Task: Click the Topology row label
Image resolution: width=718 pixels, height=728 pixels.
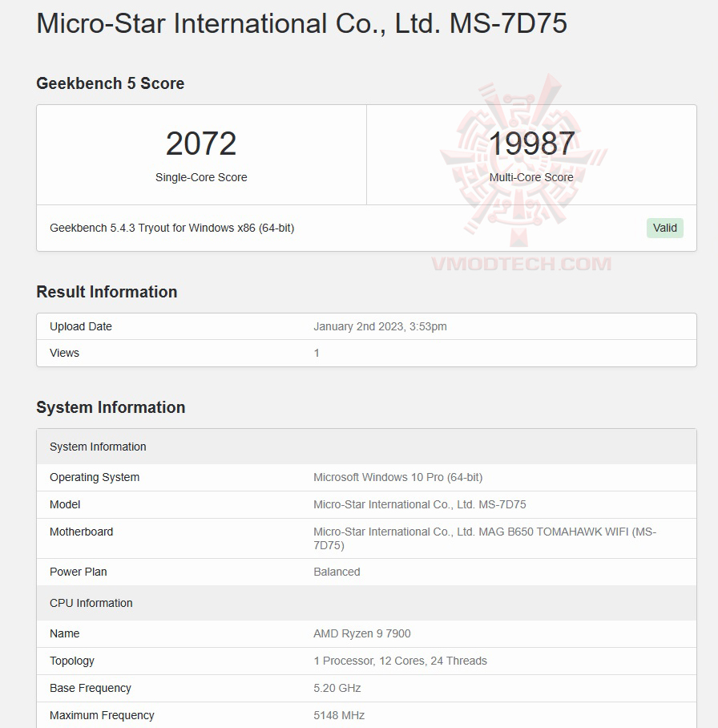Action: pyautogui.click(x=72, y=661)
